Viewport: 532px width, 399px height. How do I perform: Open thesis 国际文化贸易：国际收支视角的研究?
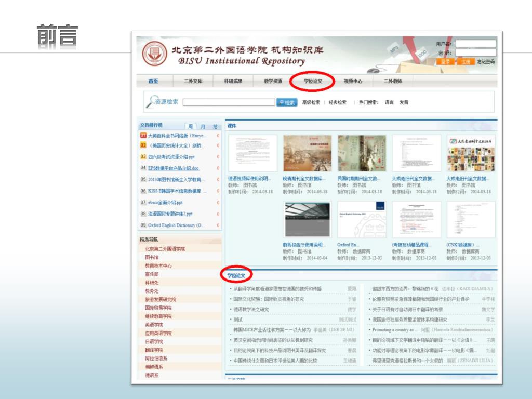tap(269, 299)
